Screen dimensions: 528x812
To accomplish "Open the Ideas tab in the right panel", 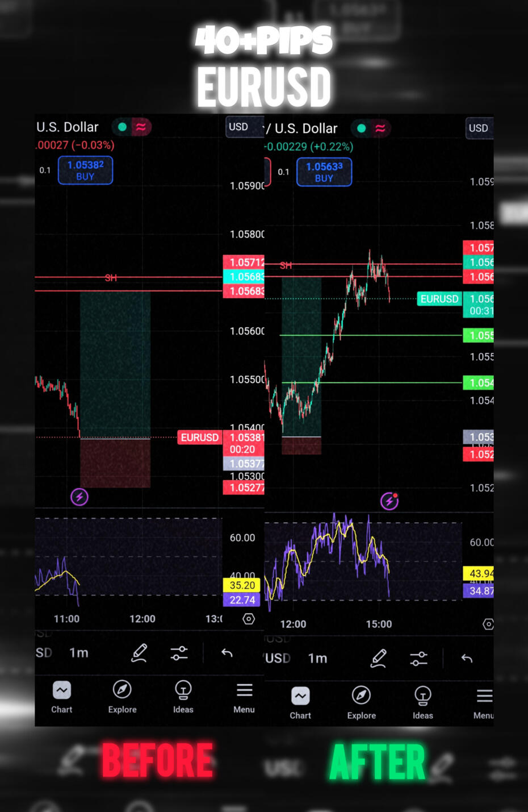I will pos(422,702).
